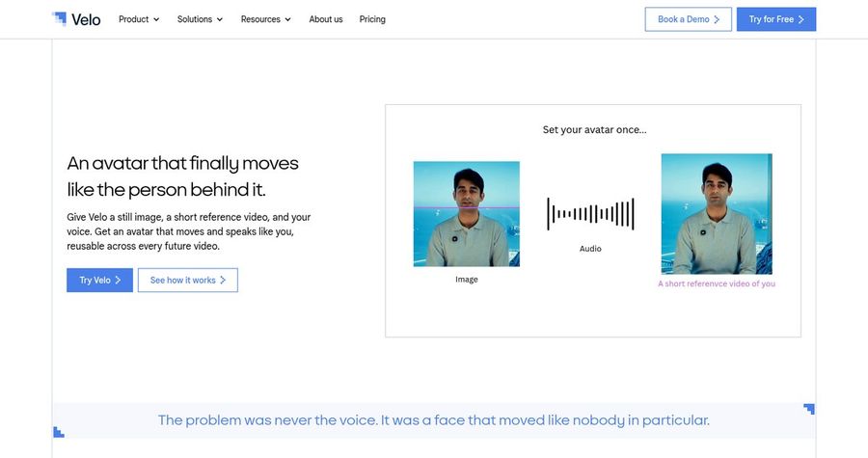Viewport: 868px width, 458px height.
Task: Open the Velo home wordmark
Action: click(x=86, y=20)
